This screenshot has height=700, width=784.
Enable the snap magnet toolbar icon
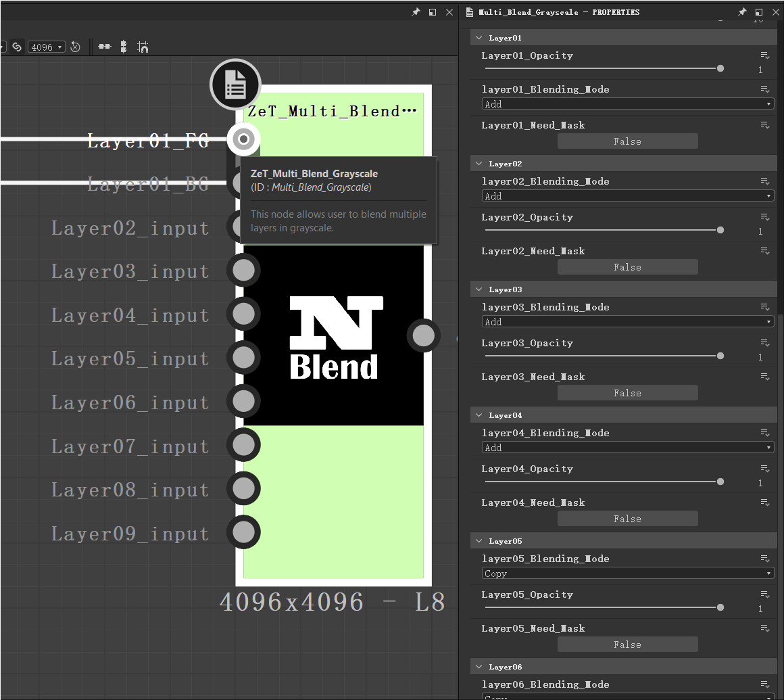(143, 47)
